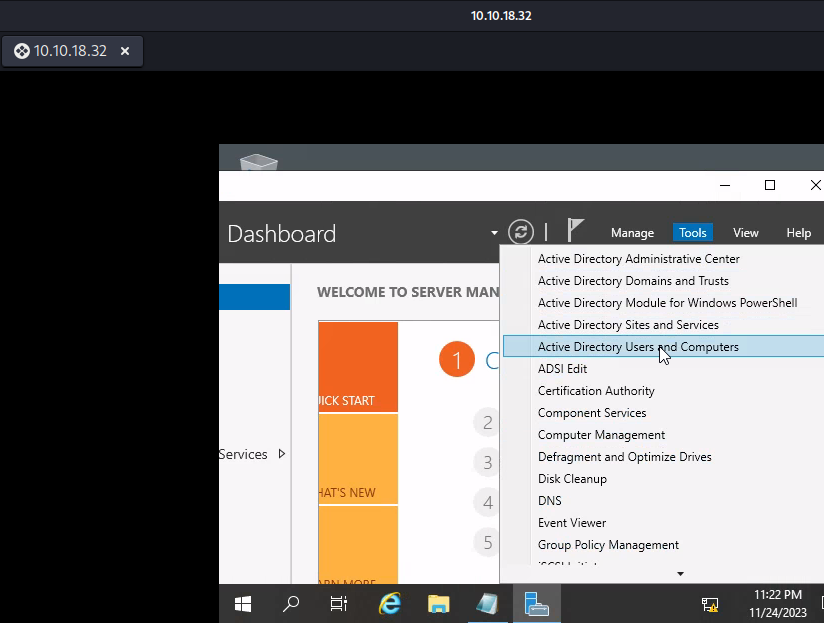
Task: Open Task View in taskbar
Action: click(339, 604)
